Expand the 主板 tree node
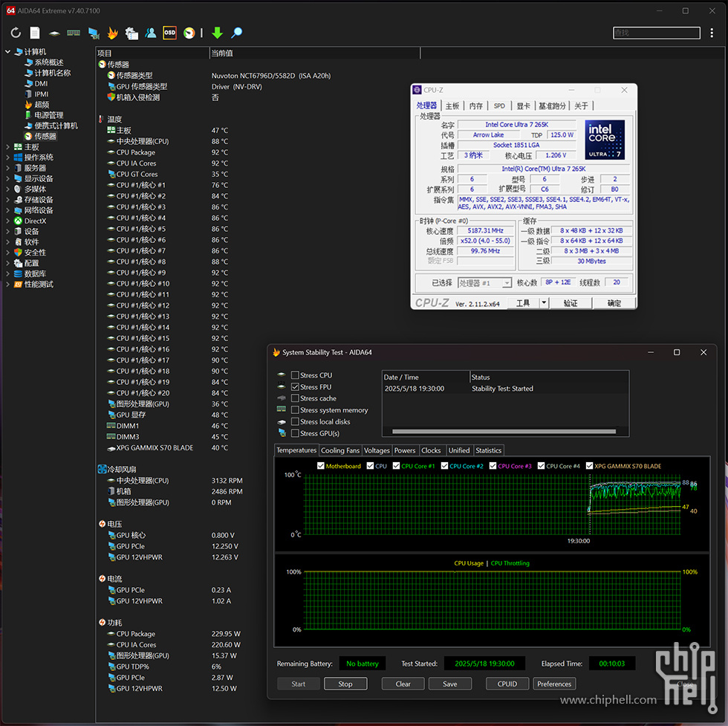The height and width of the screenshot is (726, 728). coord(7,147)
